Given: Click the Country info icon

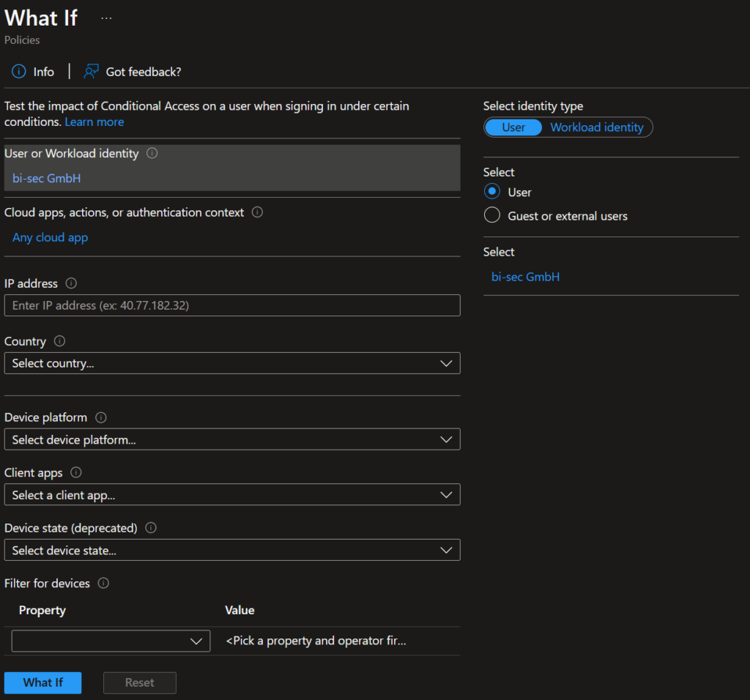Looking at the screenshot, I should 59,341.
